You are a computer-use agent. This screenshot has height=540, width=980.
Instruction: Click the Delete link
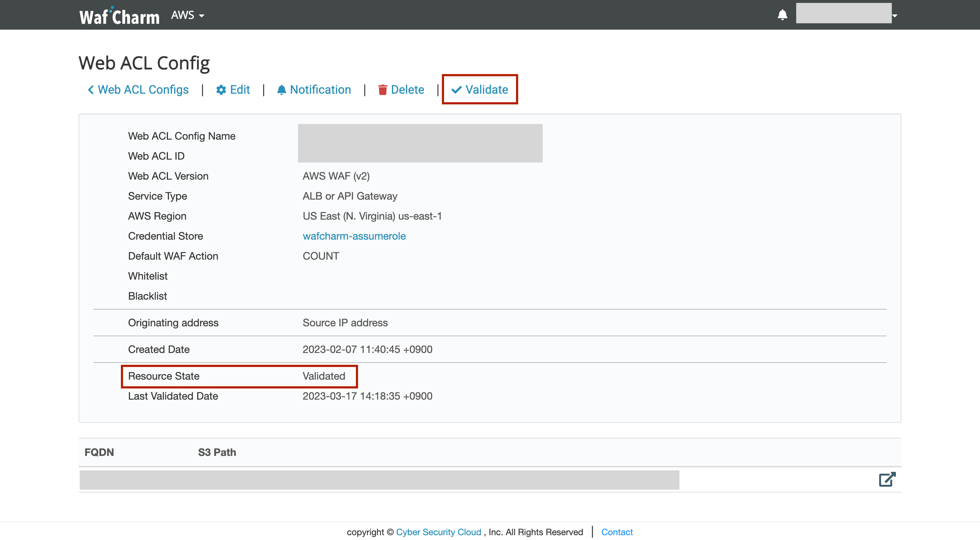(401, 90)
